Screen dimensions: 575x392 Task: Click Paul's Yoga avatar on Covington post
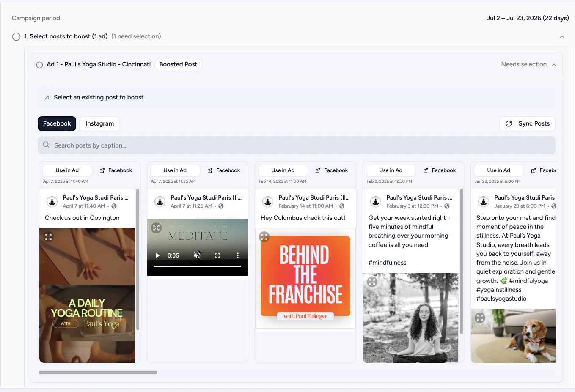(52, 202)
